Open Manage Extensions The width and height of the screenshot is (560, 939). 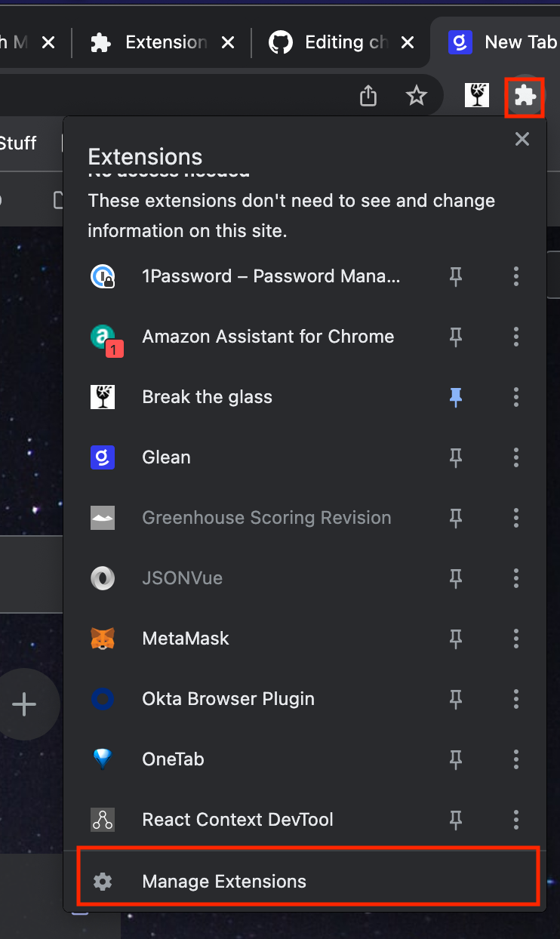point(224,881)
